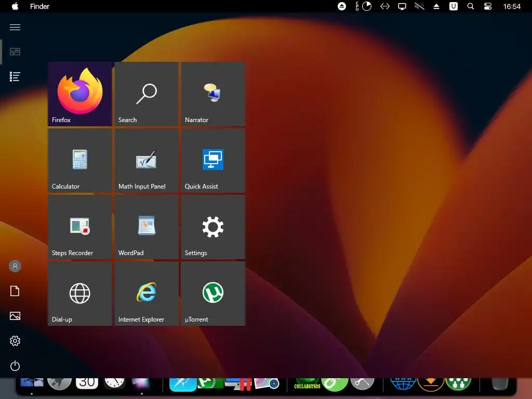This screenshot has height=399, width=532.
Task: Open the COLLABSYSOS dock icon
Action: [307, 384]
